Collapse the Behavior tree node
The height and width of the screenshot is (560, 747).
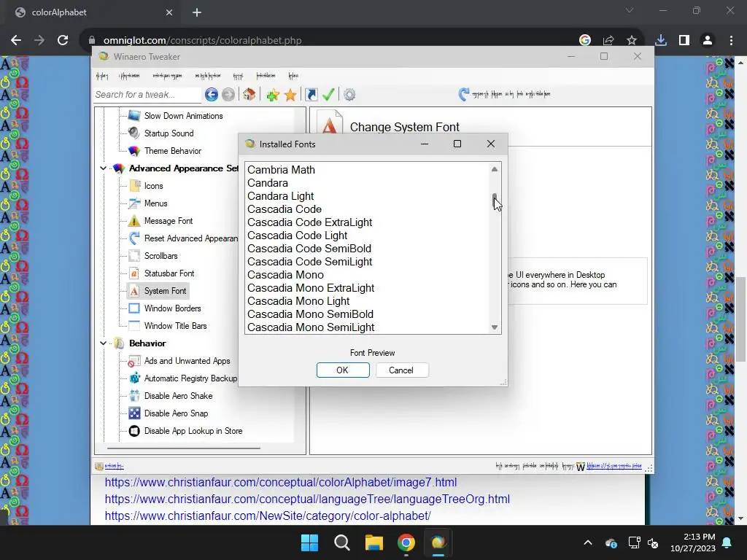103,343
